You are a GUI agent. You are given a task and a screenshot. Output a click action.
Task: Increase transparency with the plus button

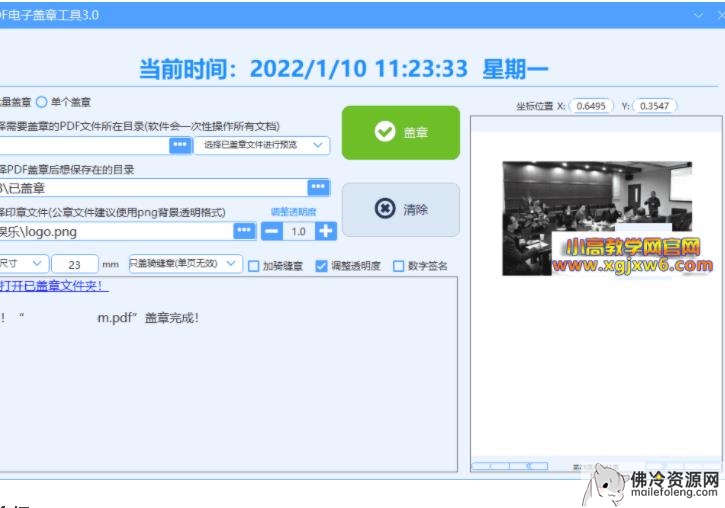tap(325, 231)
